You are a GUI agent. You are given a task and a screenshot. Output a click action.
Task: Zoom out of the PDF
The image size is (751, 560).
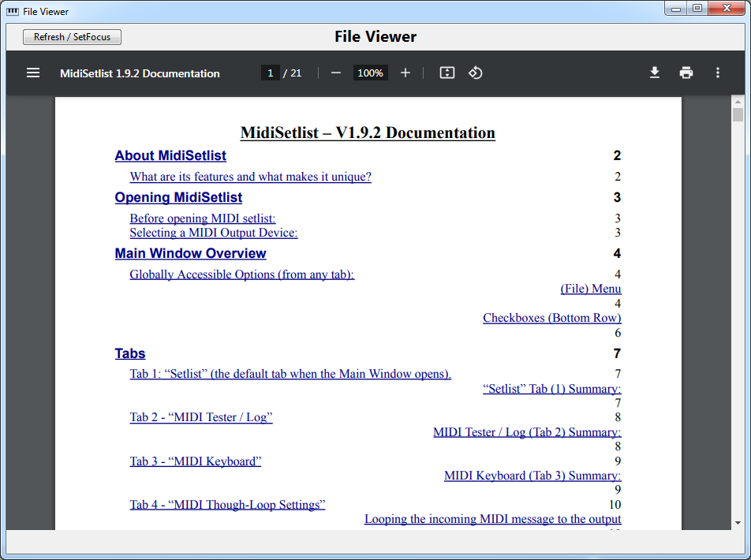tap(335, 73)
